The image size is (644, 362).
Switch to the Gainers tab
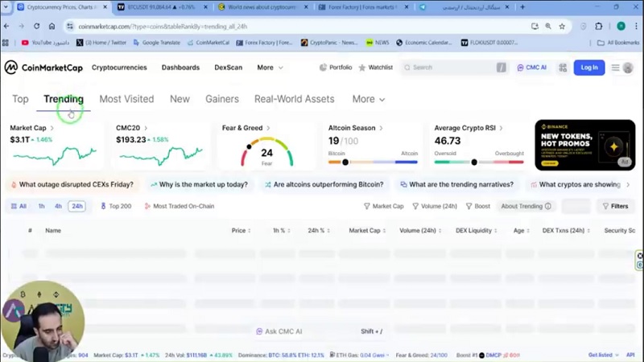point(222,99)
